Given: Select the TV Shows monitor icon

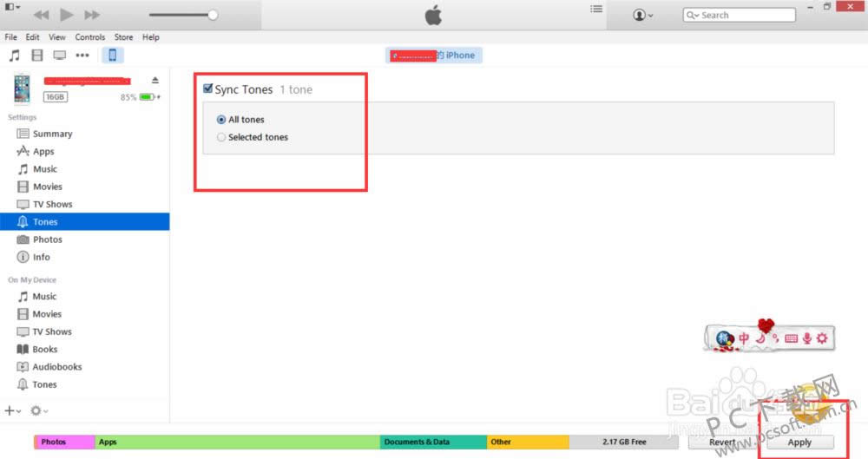Looking at the screenshot, I should tap(59, 56).
